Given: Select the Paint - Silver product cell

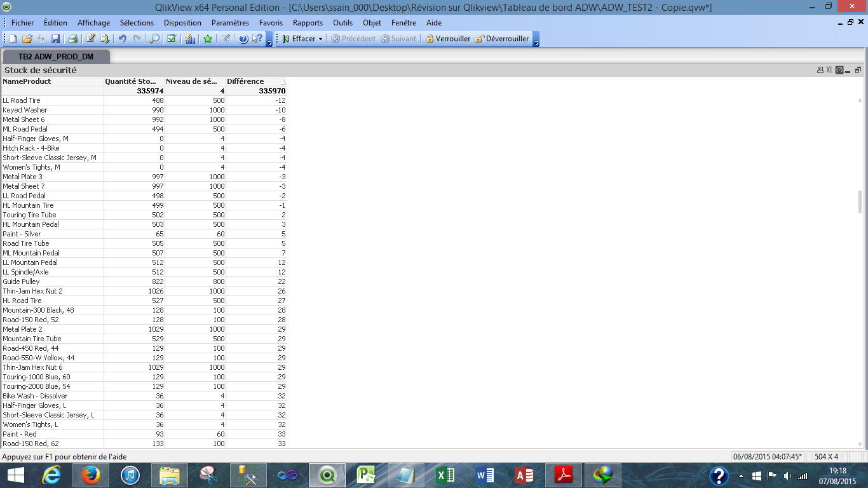Looking at the screenshot, I should click(53, 234).
